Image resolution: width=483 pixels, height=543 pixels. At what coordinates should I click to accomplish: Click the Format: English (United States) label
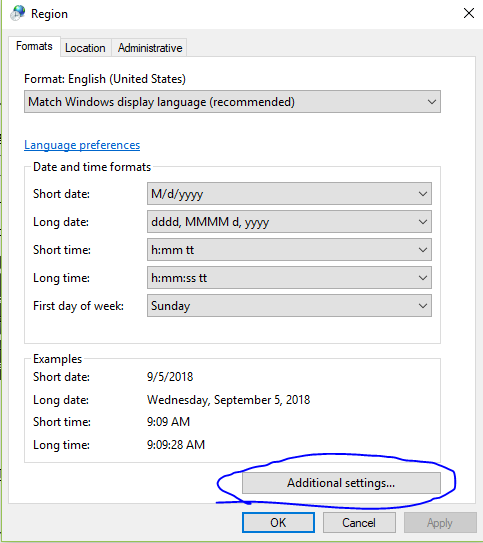[105, 79]
